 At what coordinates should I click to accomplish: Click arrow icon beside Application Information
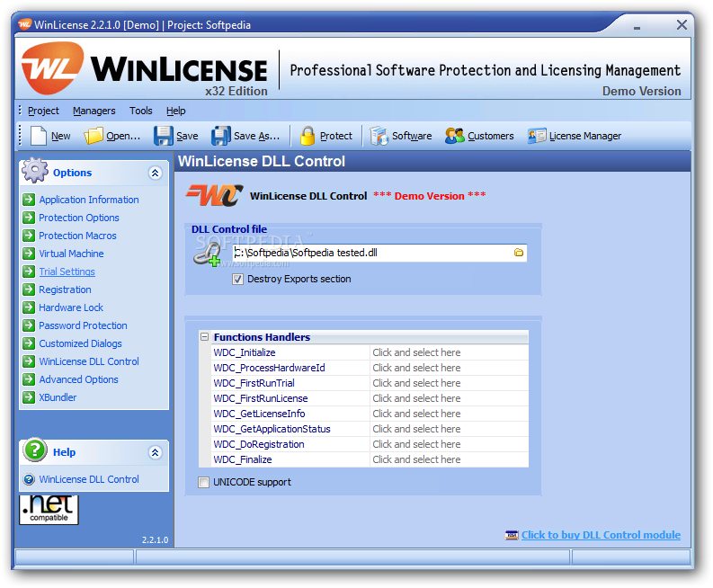29,200
